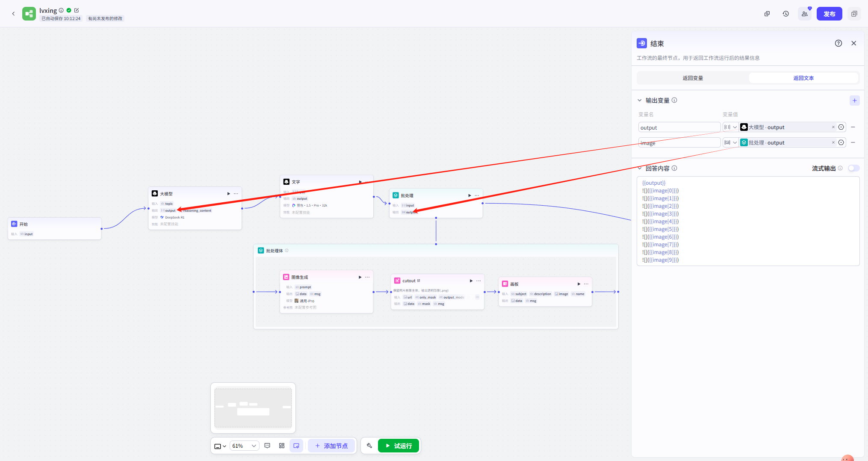Click the green 试运行 button

[x=399, y=446]
